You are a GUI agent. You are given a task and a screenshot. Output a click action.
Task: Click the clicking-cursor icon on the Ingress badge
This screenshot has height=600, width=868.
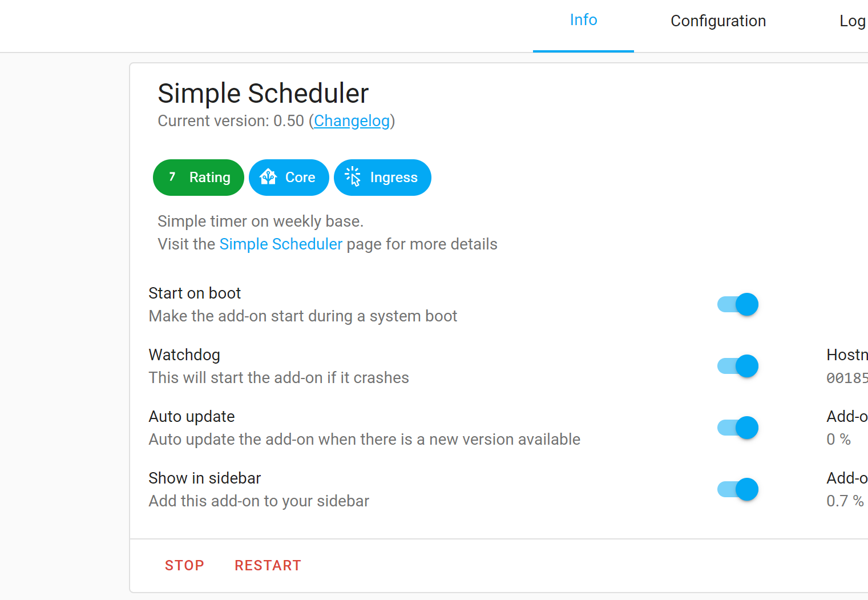coord(354,178)
